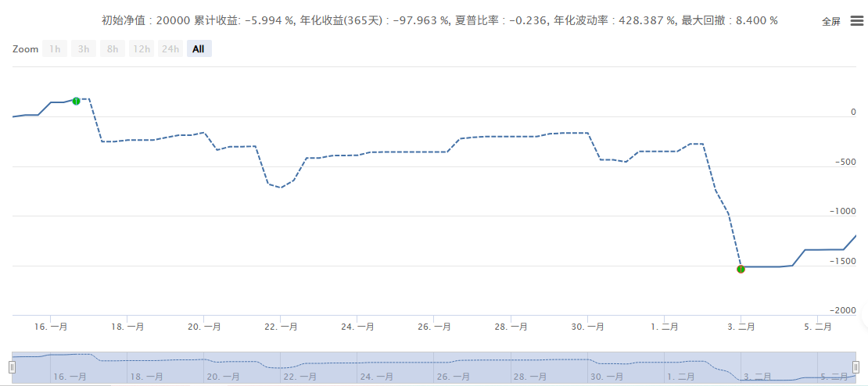Image resolution: width=868 pixels, height=386 pixels.
Task: Click the 3. 二月 main axis label
Action: [x=741, y=327]
